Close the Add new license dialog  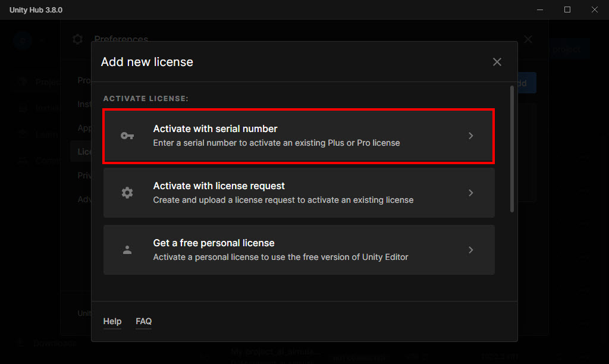(x=497, y=62)
